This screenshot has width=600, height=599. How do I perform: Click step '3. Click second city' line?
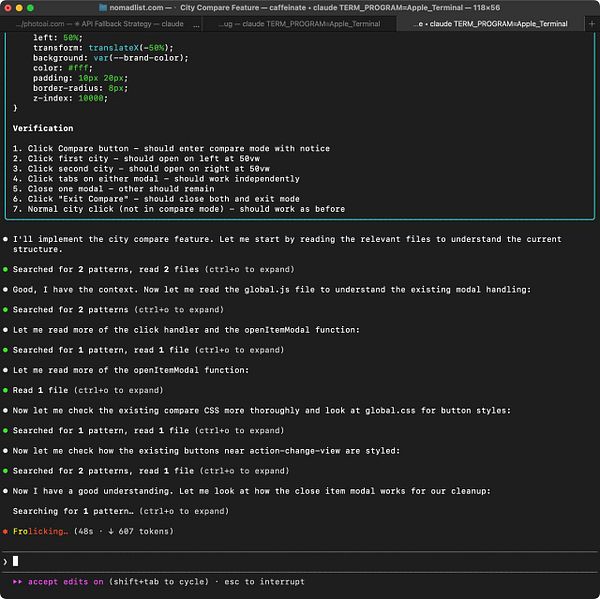(x=141, y=169)
